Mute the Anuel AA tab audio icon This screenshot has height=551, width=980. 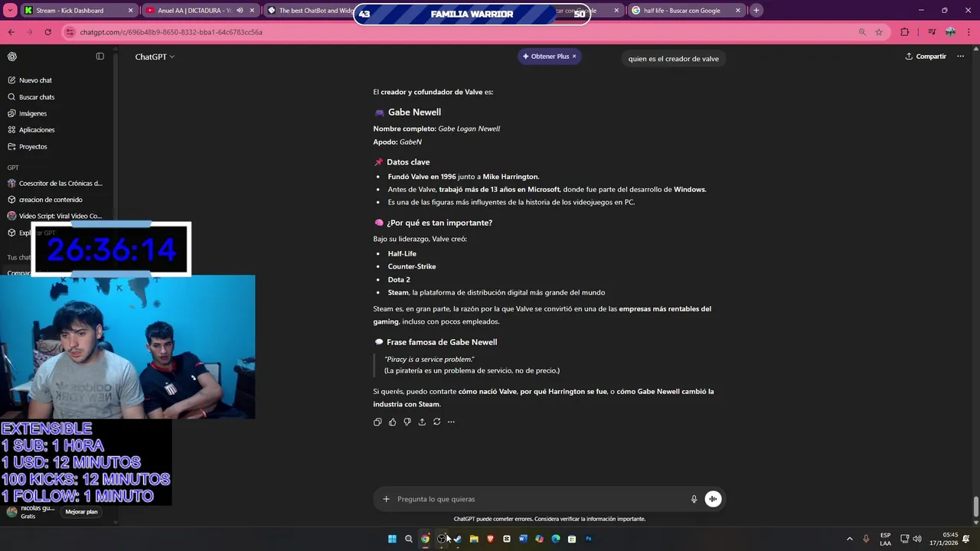[240, 11]
